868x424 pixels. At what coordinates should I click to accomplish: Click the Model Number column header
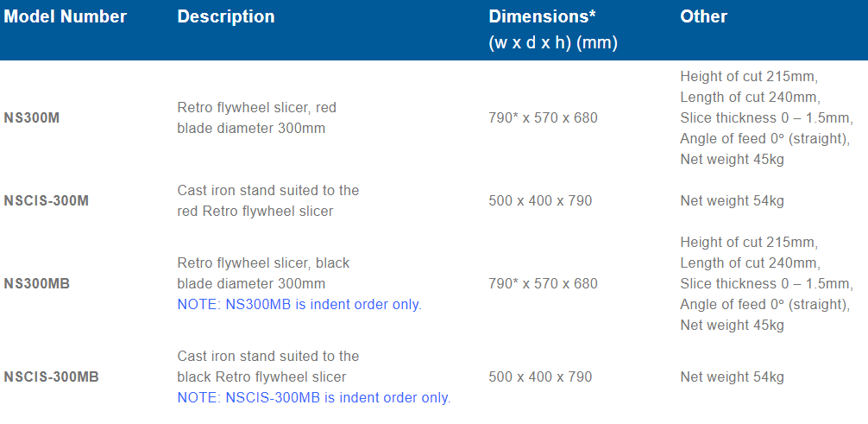point(65,16)
